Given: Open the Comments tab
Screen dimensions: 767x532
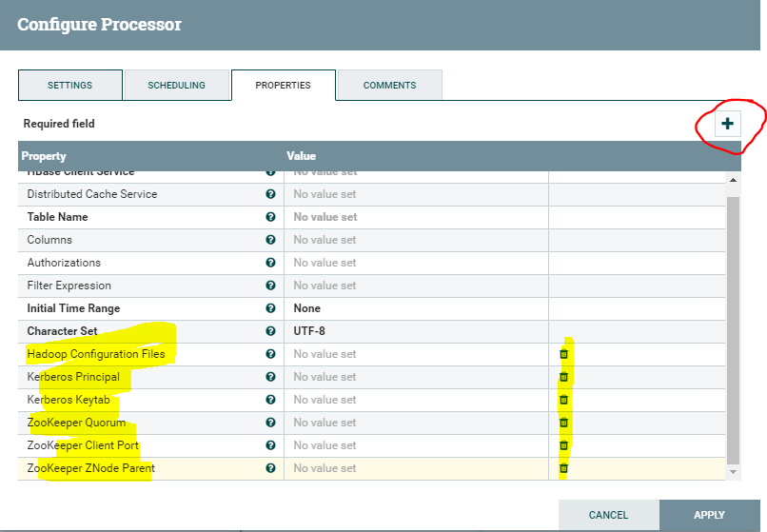Looking at the screenshot, I should point(390,85).
